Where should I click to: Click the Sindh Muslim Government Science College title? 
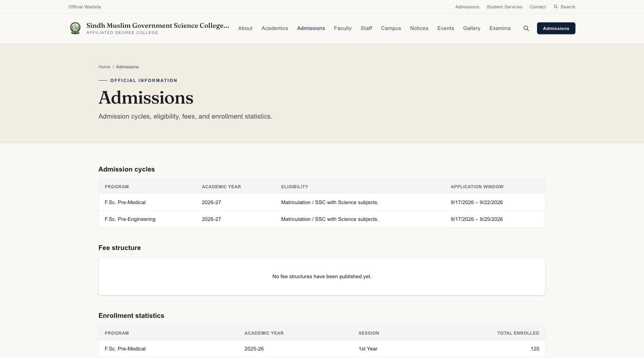tap(158, 26)
